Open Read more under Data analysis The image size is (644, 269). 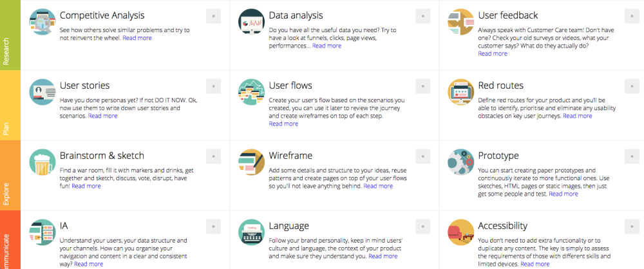pyautogui.click(x=327, y=46)
